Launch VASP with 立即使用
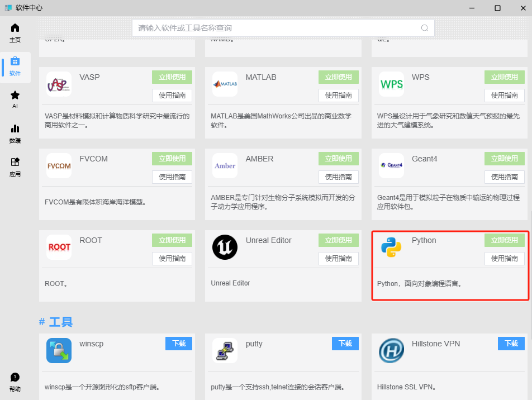 coord(172,77)
